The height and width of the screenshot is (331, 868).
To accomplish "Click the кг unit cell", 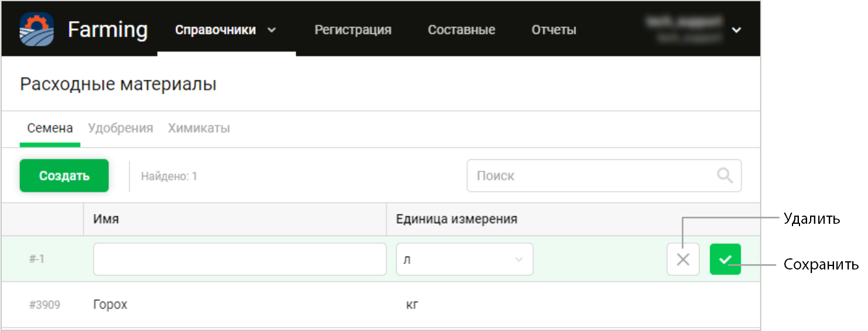I will click(x=412, y=305).
